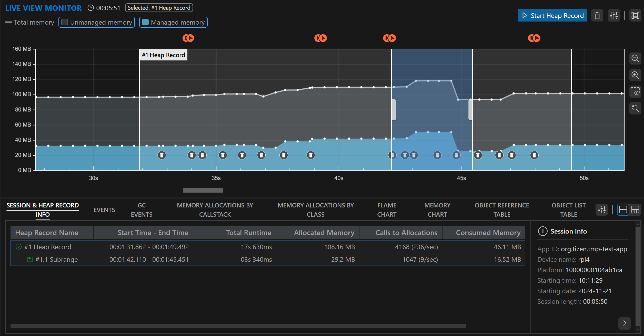This screenshot has height=336, width=644.
Task: Open chart settings sliders icon at top right
Action: [x=614, y=16]
